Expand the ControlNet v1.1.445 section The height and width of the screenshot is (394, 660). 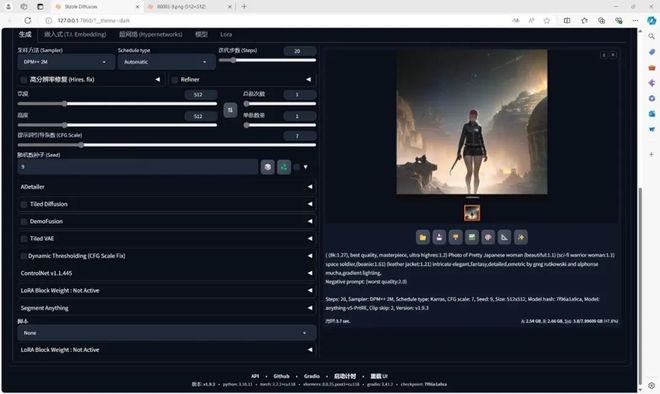pyautogui.click(x=167, y=273)
